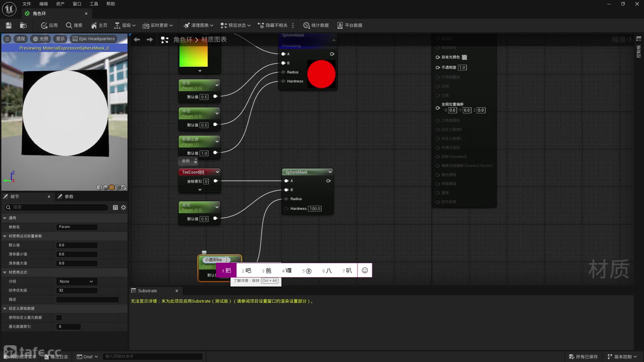
Task: Click the 自发光颜色 color swatch
Action: tap(465, 57)
